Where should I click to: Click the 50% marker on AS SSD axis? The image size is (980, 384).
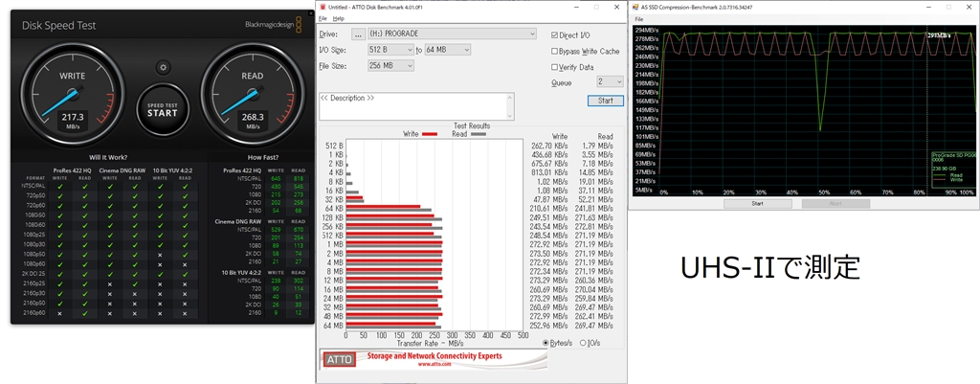pos(824,192)
